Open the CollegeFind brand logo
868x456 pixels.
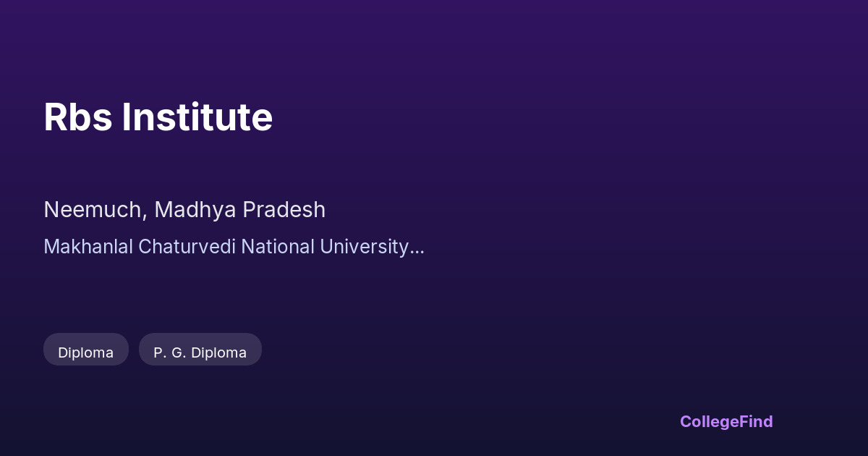[x=726, y=421]
